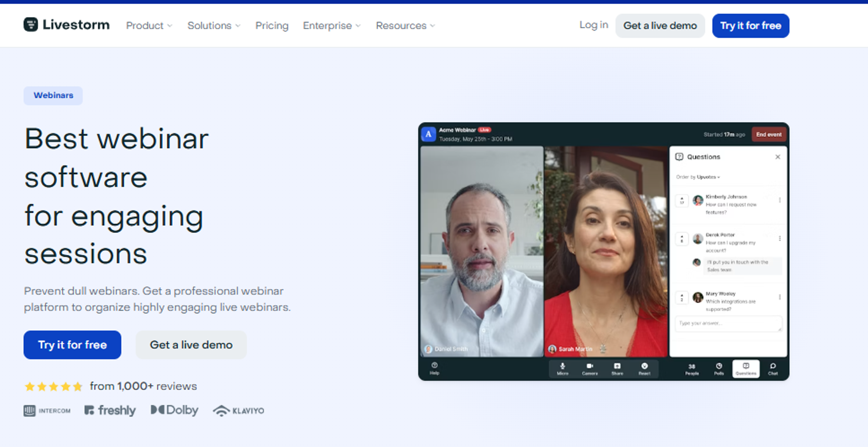Viewport: 868px width, 447px height.
Task: Open the People tab showing 38
Action: [692, 369]
